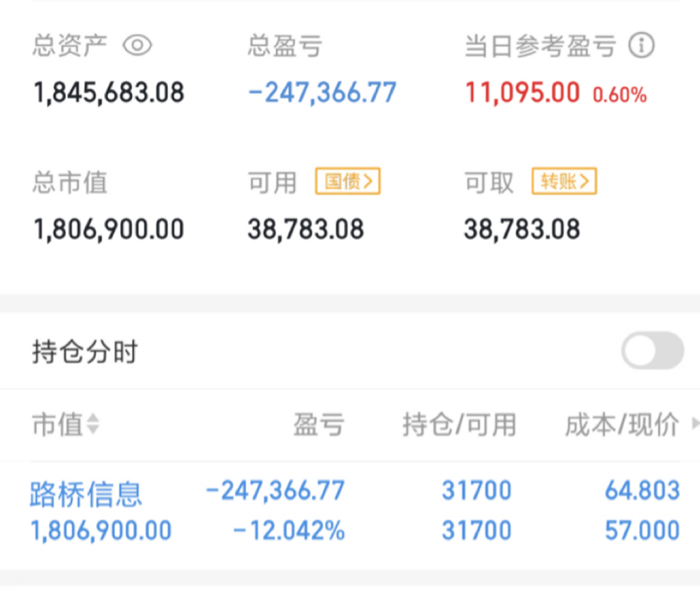Tap the 持仓分时 section label
The image size is (700, 602).
[85, 353]
